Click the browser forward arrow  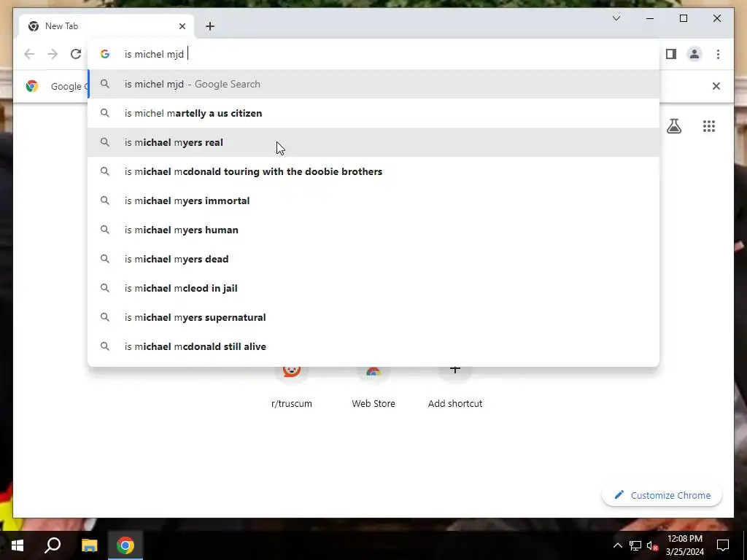tap(53, 54)
